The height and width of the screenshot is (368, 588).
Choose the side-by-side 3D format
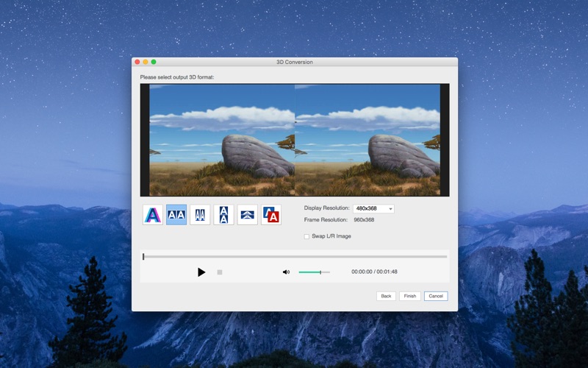click(x=176, y=215)
